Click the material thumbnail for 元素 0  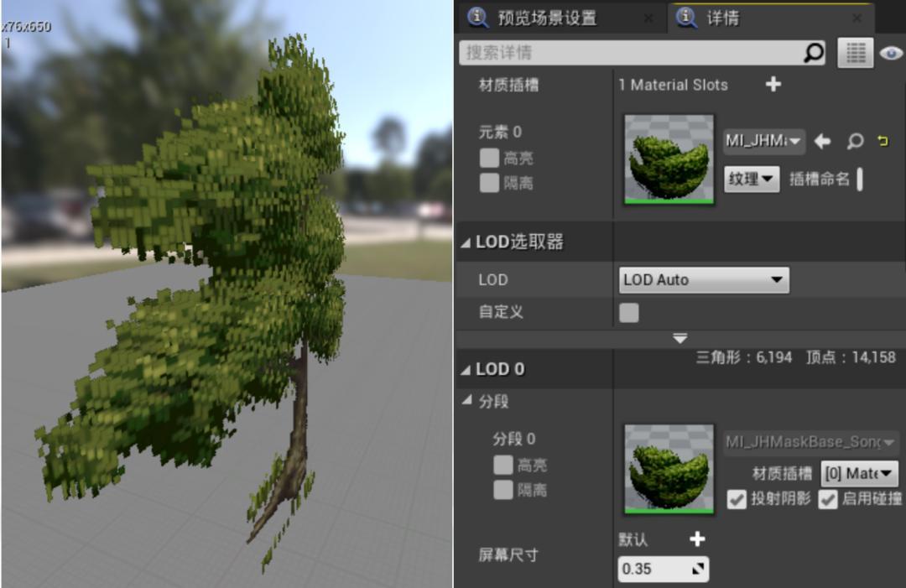coord(669,159)
